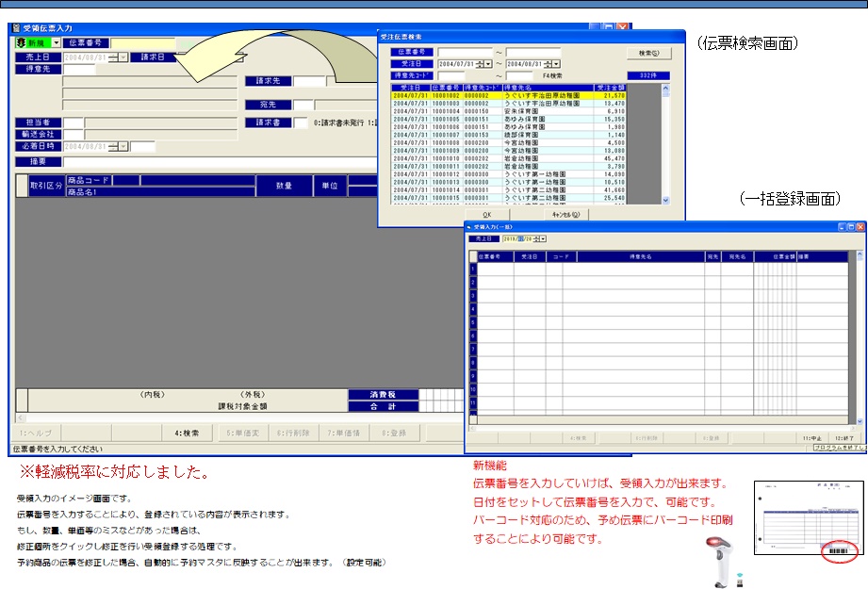Select the row with 伝票番号 10001003
Screen dimensions: 868x589
[x=509, y=104]
